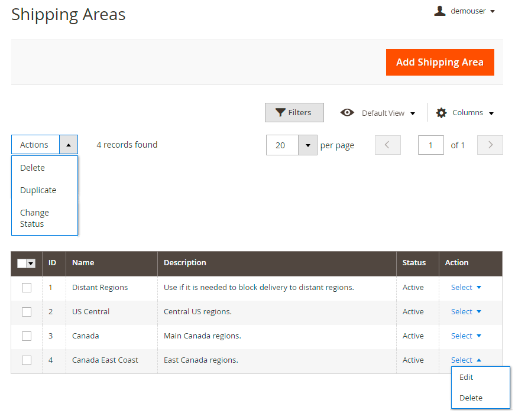Choose Edit in Canada East Coast menu
The image size is (515, 420).
point(467,377)
